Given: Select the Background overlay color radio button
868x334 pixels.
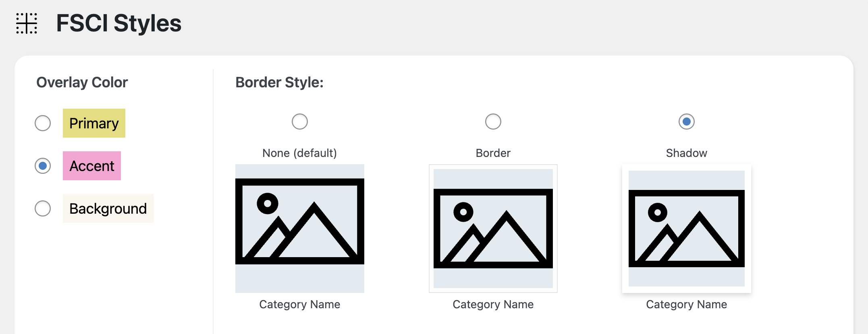Looking at the screenshot, I should [43, 208].
